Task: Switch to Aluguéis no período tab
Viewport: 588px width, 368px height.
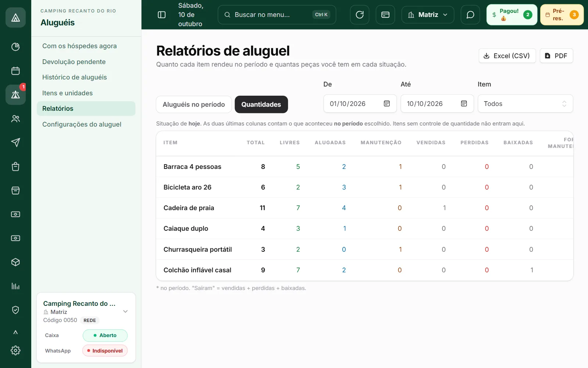Action: click(x=194, y=105)
